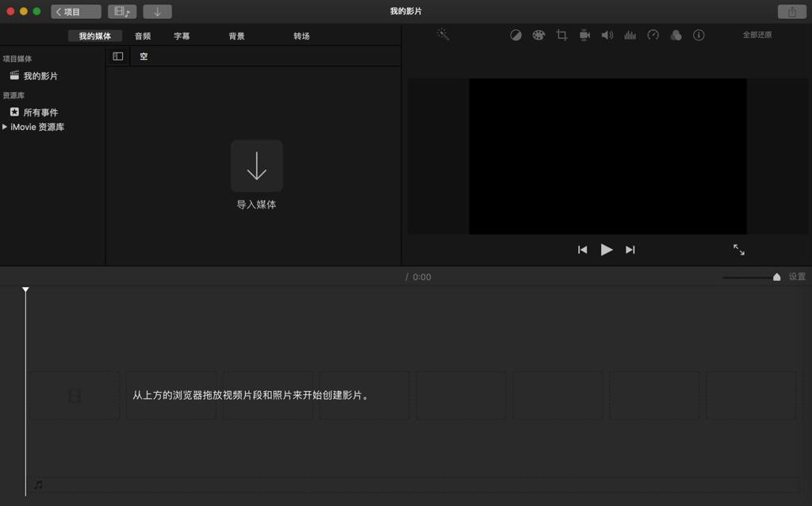The image size is (812, 506).
Task: Enter full-screen playback with expand arrows icon
Action: pos(739,250)
